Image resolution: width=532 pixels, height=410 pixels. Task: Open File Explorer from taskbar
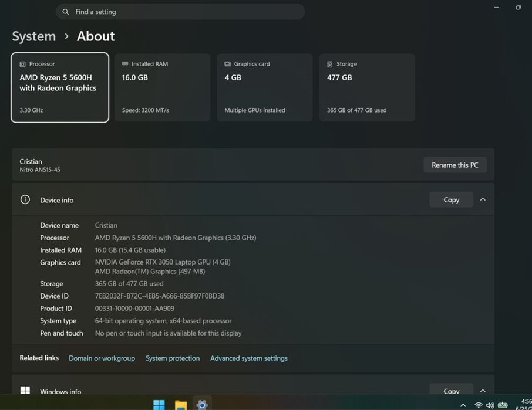pos(181,405)
